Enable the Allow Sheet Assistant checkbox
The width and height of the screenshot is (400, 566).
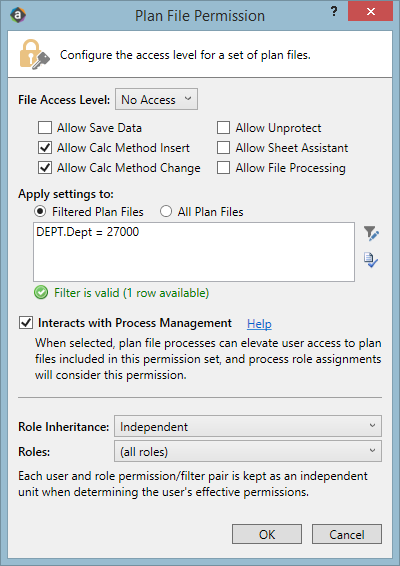tap(223, 148)
